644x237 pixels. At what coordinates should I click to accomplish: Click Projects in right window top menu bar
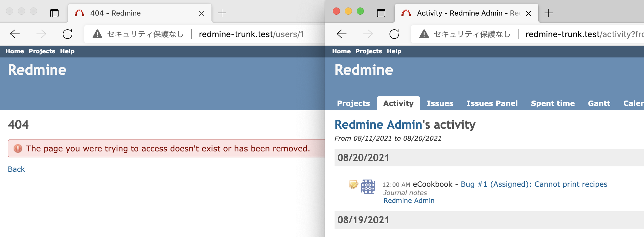369,51
